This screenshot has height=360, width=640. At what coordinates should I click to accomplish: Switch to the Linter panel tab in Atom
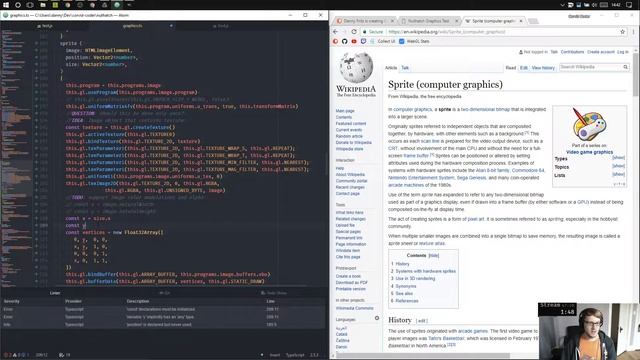coord(55,293)
